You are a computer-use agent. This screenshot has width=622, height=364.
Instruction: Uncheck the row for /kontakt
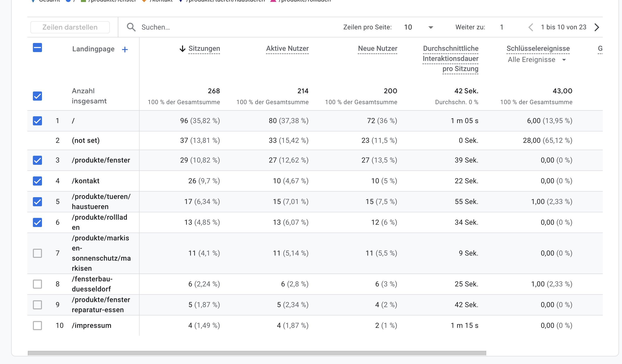coord(37,181)
